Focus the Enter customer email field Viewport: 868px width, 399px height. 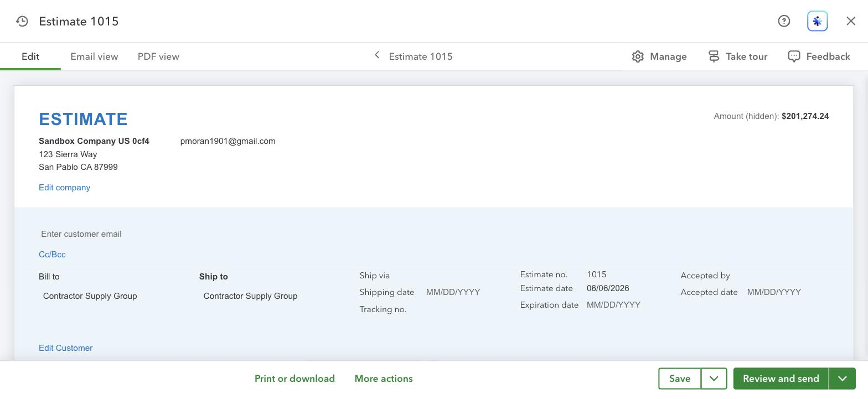point(81,234)
